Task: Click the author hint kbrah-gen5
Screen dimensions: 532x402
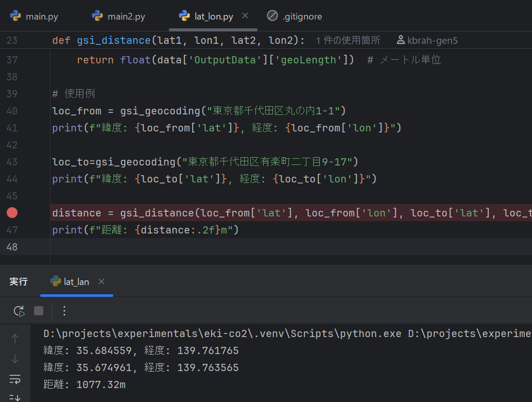Action: pyautogui.click(x=432, y=40)
